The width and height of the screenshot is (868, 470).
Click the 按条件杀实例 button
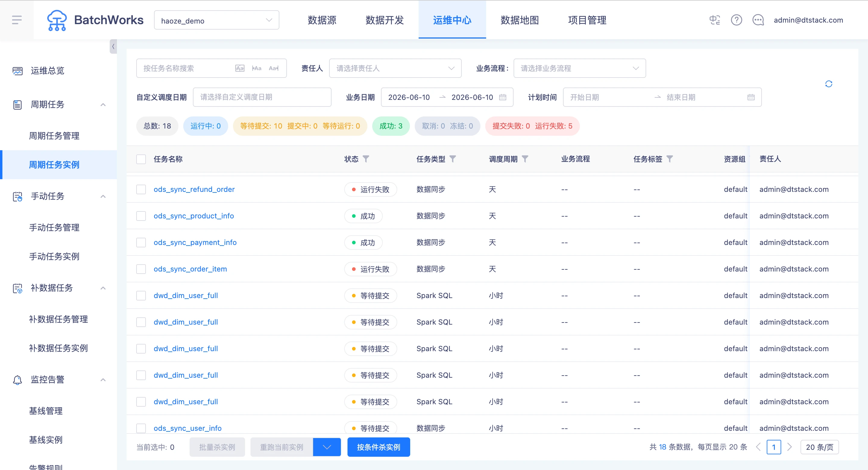click(x=379, y=447)
